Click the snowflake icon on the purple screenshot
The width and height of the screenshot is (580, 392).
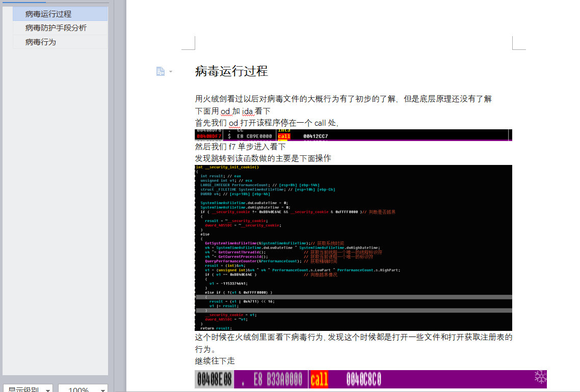pos(540,377)
